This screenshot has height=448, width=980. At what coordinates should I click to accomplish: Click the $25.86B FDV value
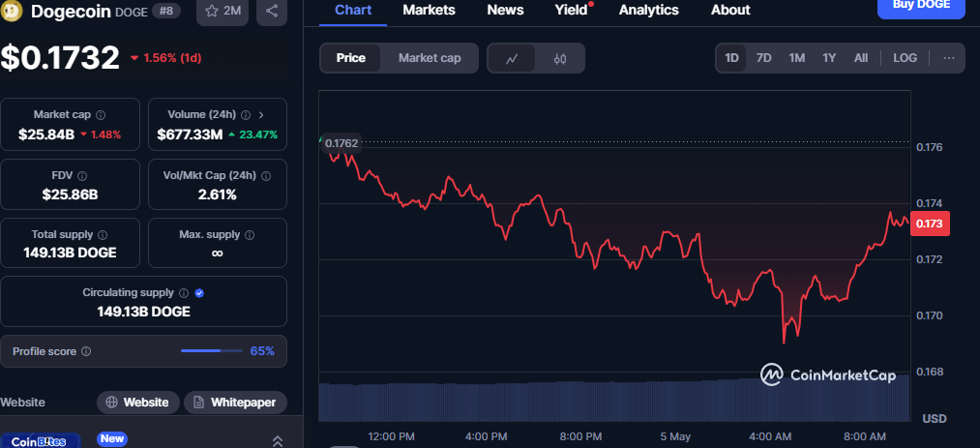[x=70, y=194]
